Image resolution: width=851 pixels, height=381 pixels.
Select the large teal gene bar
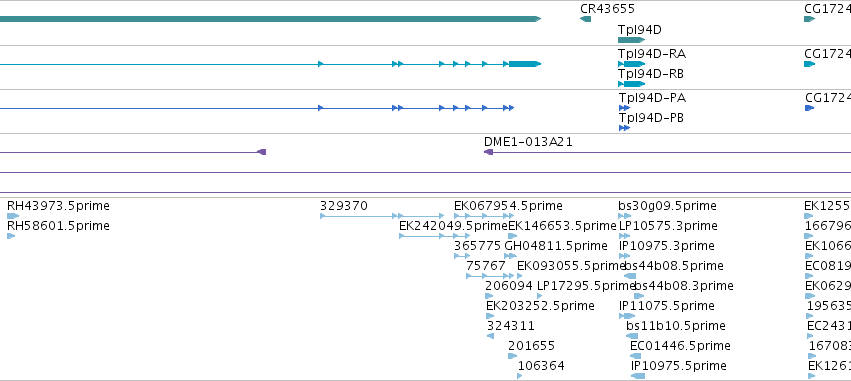(x=270, y=19)
